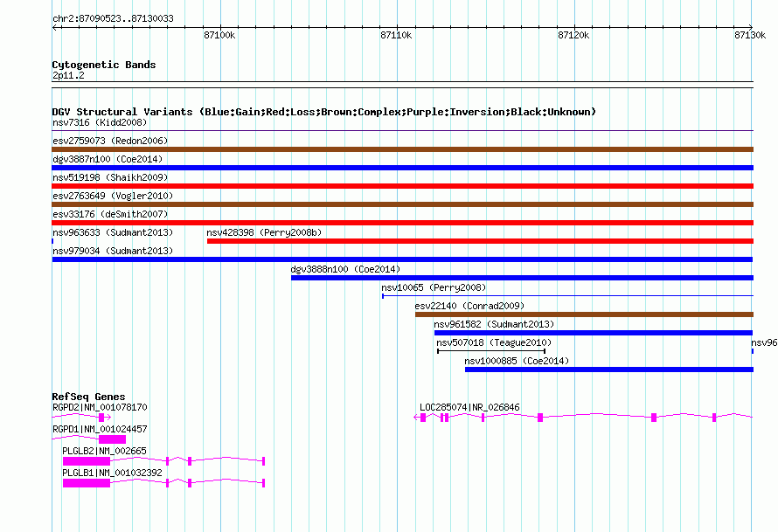Open PLGLB2|NM_002665 gene label
Image resolution: width=778 pixels, height=532 pixels.
coord(104,451)
